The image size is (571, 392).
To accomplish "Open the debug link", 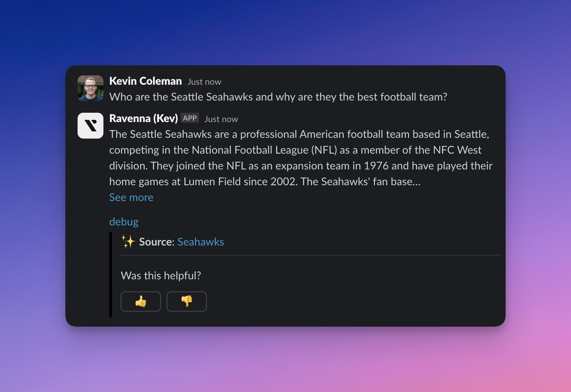I will 124,222.
